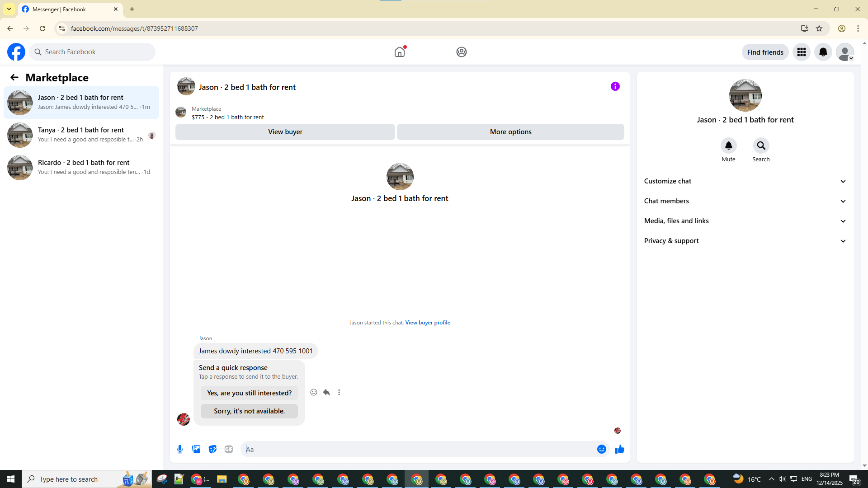This screenshot has width=868, height=488.
Task: Send quick response 'Sorry, it's not available.'
Action: [x=249, y=411]
